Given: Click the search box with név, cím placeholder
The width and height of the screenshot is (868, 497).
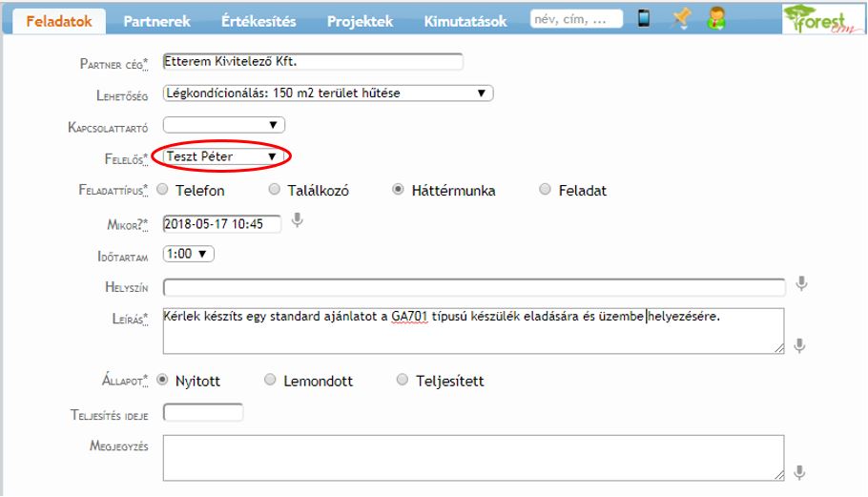Looking at the screenshot, I should [x=576, y=18].
